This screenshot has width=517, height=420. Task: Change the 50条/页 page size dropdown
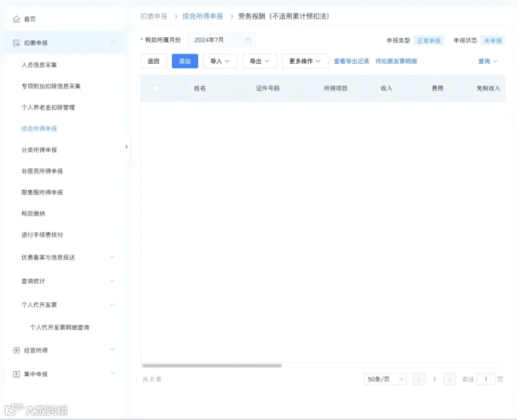click(x=385, y=379)
